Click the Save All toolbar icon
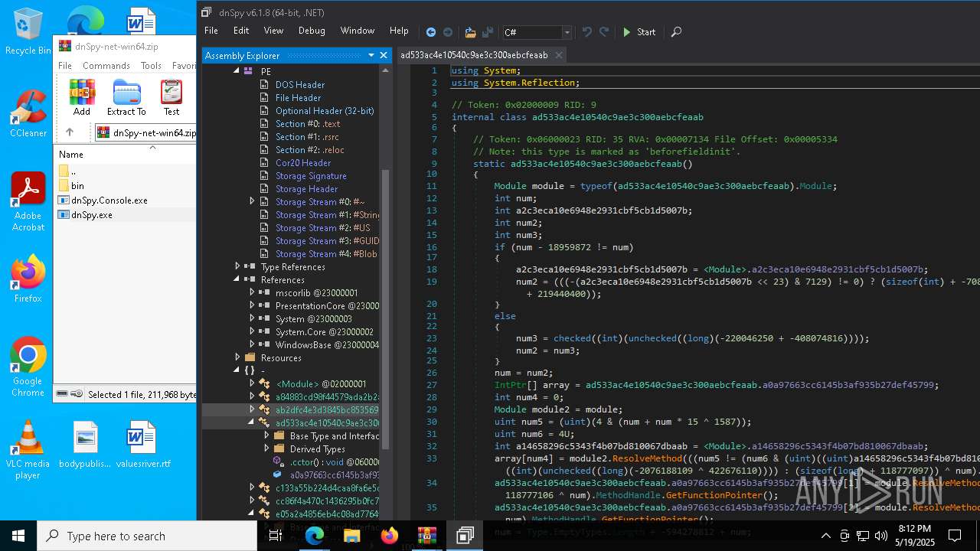 (x=488, y=32)
